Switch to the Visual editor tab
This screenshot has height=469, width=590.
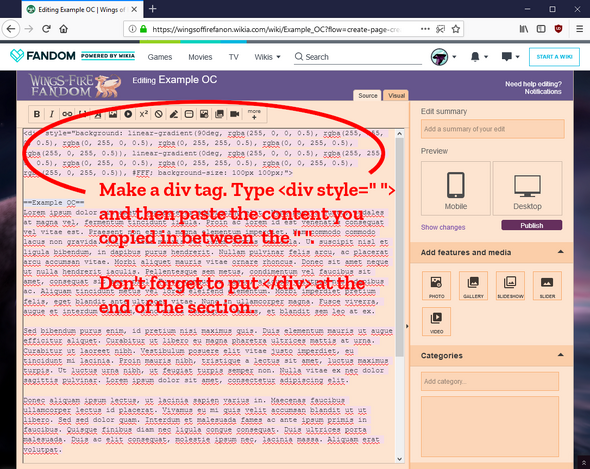[396, 96]
